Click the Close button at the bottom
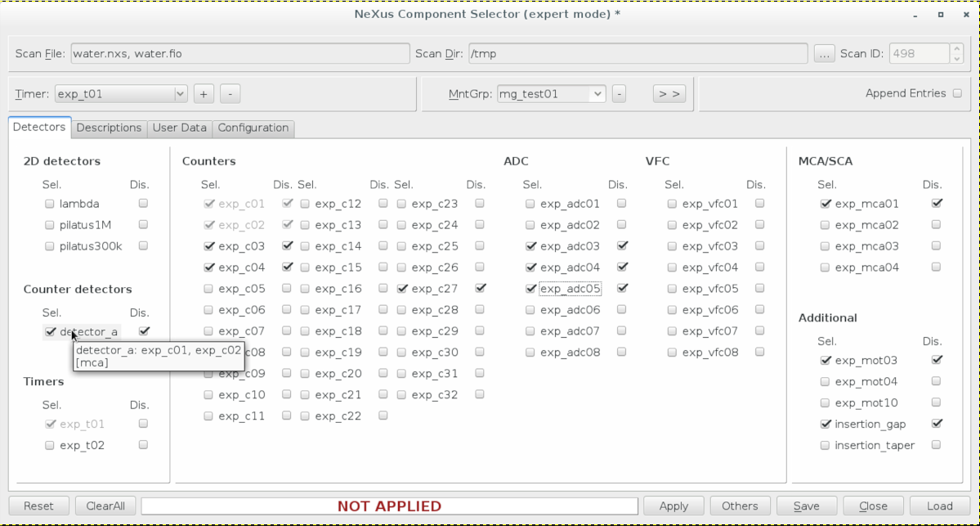 coord(873,506)
